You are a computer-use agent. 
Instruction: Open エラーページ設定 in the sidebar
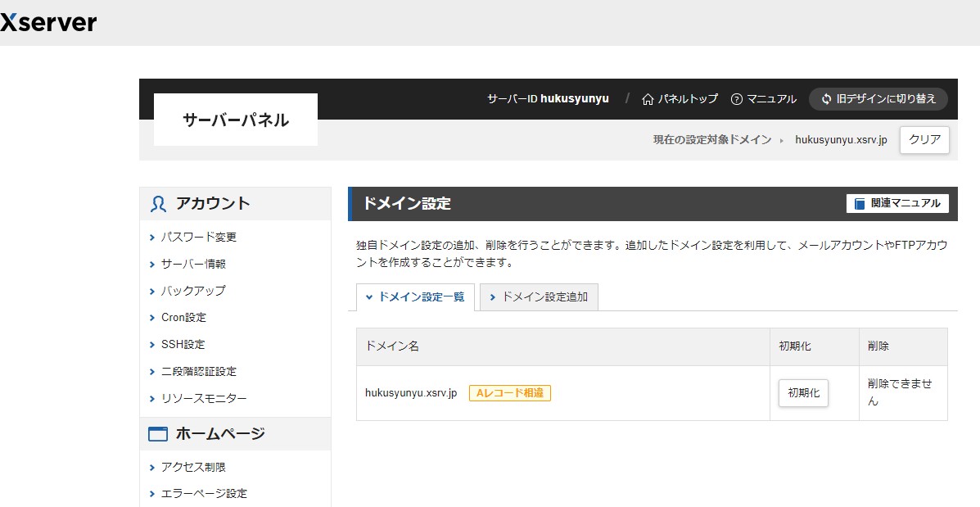point(204,493)
